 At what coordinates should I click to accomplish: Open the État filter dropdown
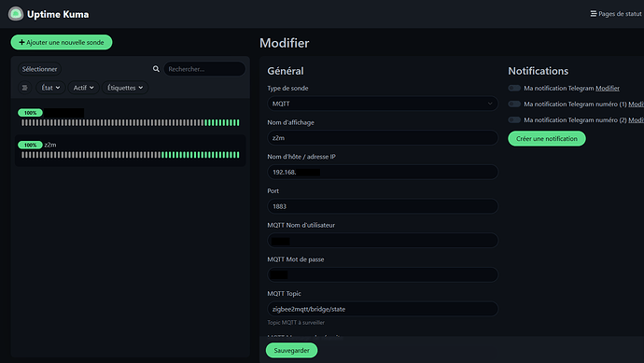pyautogui.click(x=50, y=88)
